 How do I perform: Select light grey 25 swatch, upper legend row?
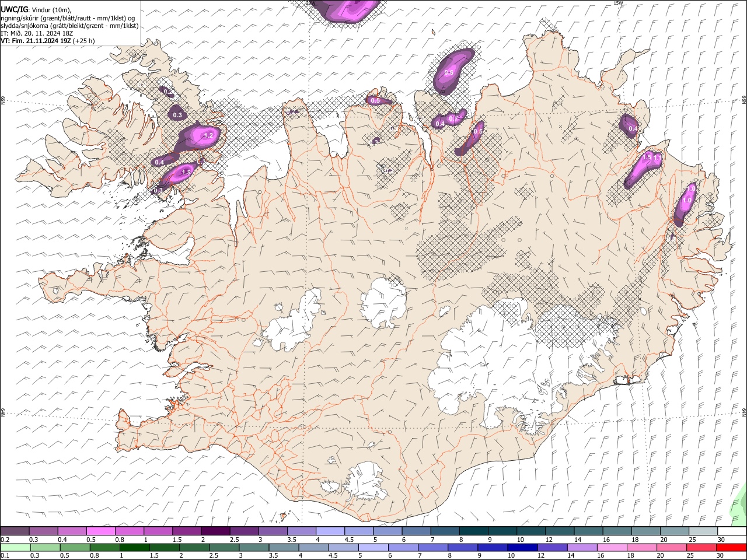pos(703,531)
